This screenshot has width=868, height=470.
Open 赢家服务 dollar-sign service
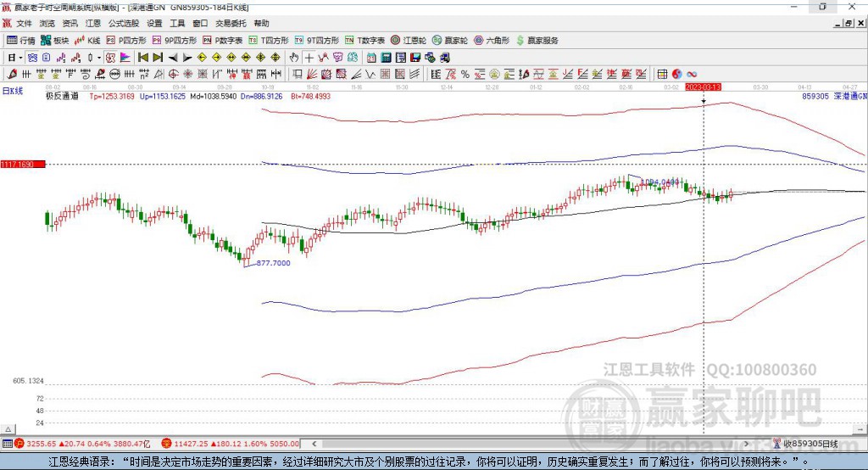click(537, 41)
